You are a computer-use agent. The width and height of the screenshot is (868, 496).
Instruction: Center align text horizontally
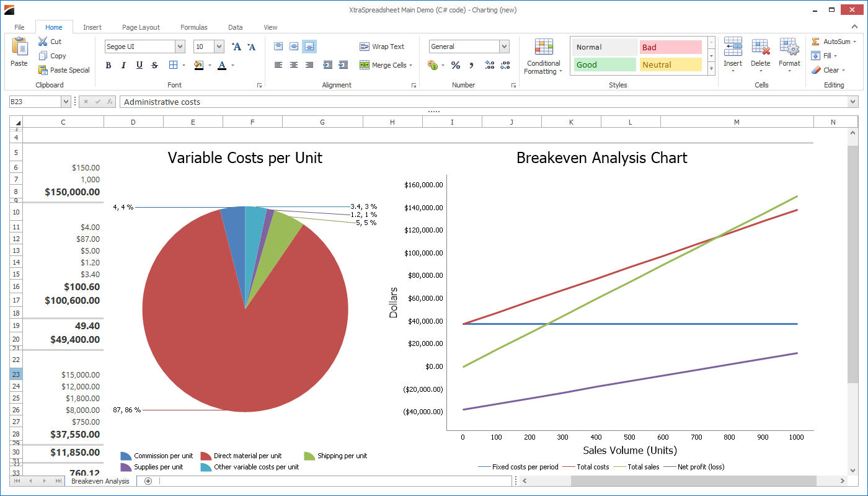[294, 65]
